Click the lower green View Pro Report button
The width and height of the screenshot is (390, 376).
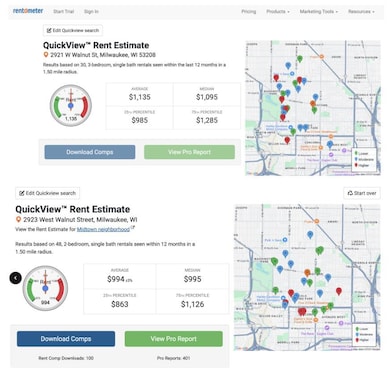tap(173, 339)
